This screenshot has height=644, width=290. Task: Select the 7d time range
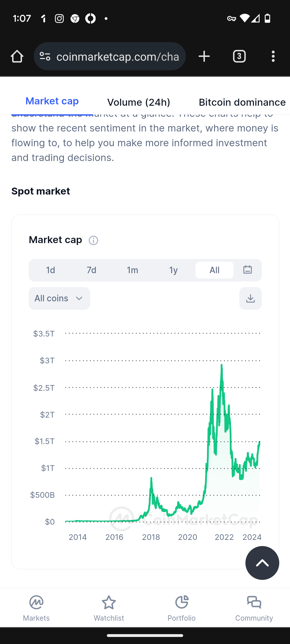point(92,270)
